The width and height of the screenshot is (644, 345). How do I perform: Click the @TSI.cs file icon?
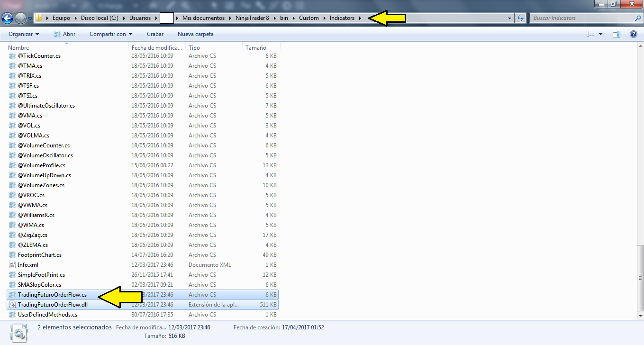pyautogui.click(x=12, y=96)
